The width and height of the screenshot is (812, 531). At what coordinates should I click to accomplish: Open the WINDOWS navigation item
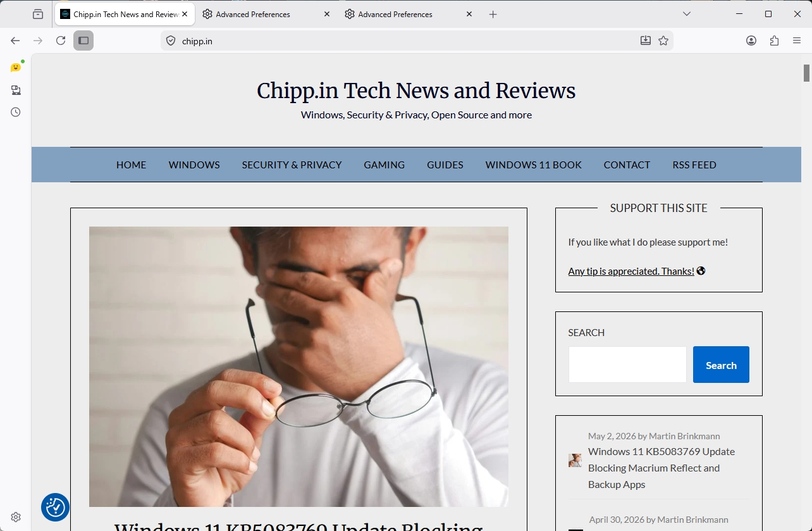194,165
